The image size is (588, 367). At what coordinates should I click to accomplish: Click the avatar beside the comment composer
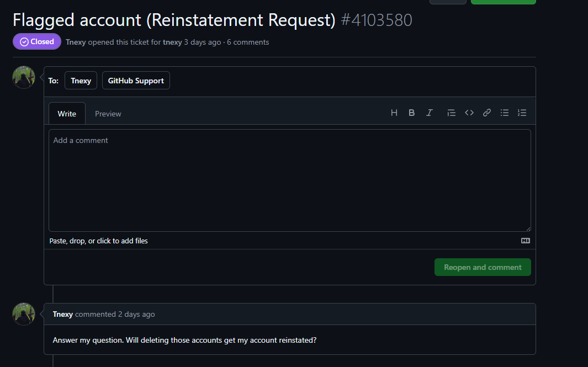[24, 77]
